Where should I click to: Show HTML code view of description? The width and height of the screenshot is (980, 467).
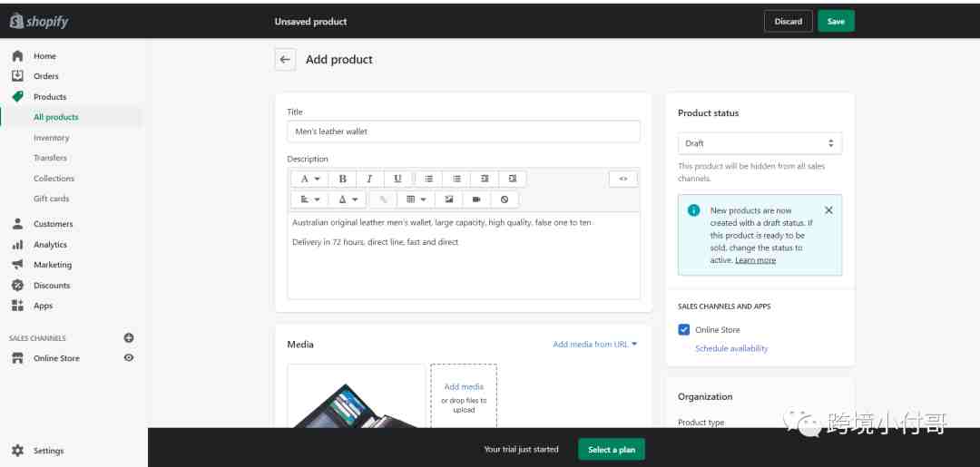coord(622,179)
